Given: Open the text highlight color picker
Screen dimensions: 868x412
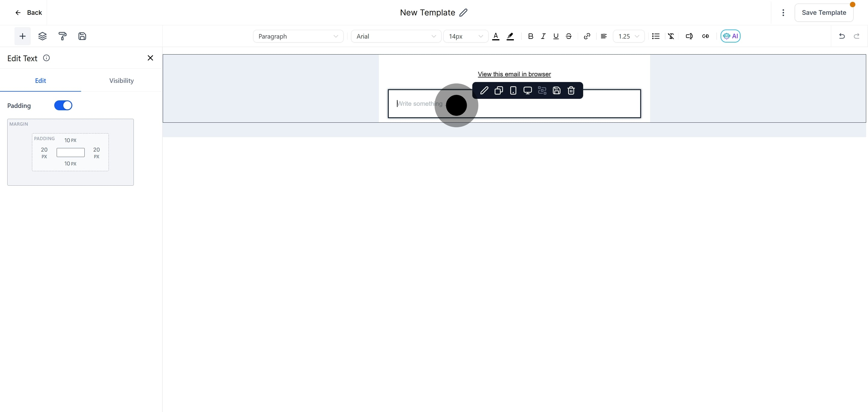Looking at the screenshot, I should (x=510, y=36).
